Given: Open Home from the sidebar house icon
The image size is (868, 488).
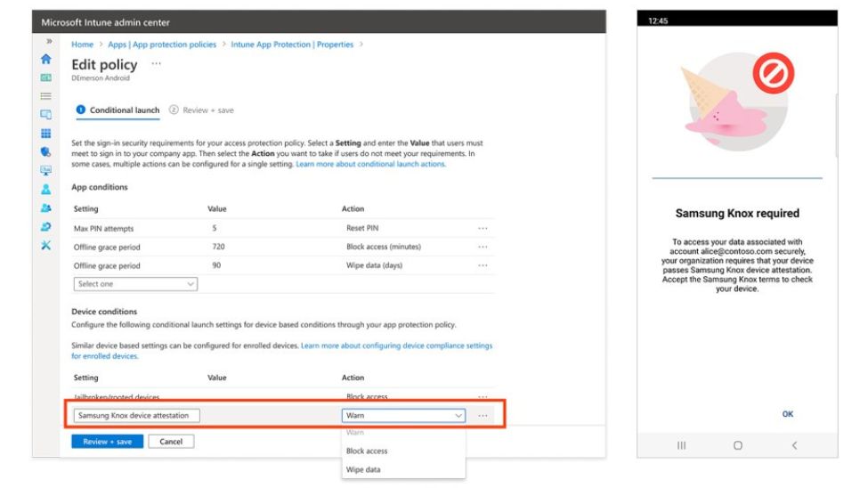Looking at the screenshot, I should 46,59.
